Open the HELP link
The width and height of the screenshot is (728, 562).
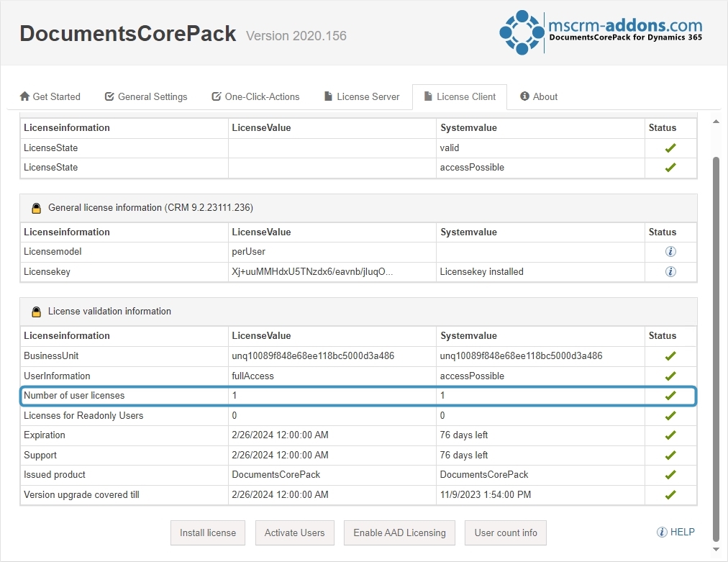(675, 532)
